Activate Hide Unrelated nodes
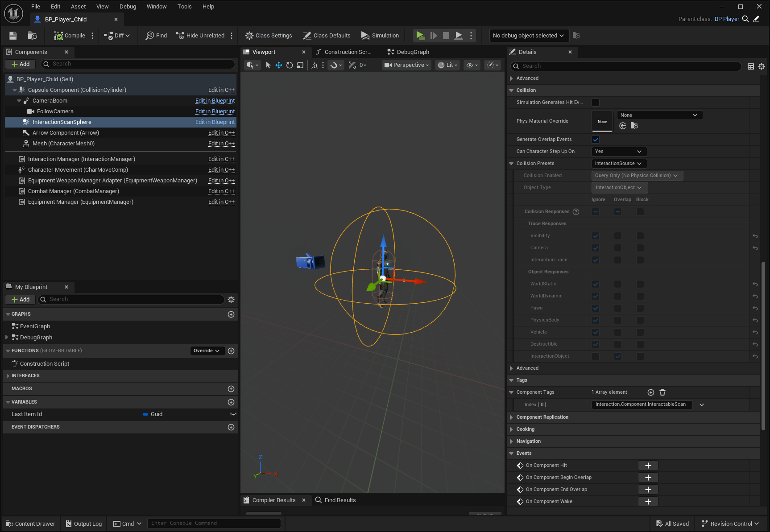770x532 pixels. [x=200, y=35]
